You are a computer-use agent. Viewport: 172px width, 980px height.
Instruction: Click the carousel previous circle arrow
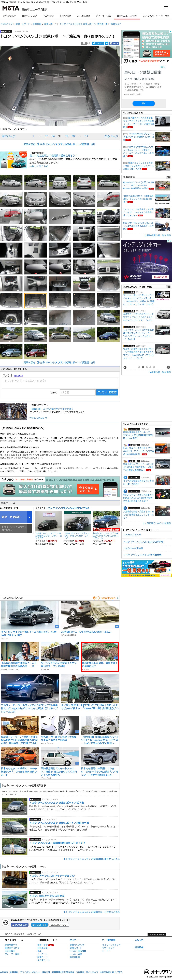click(x=125, y=368)
